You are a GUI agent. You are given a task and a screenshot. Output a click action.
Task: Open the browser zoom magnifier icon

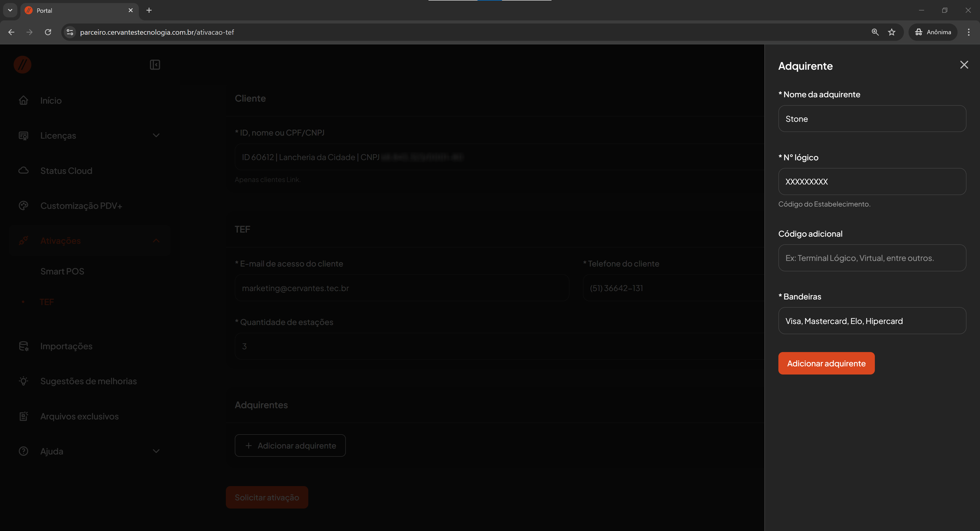(875, 32)
